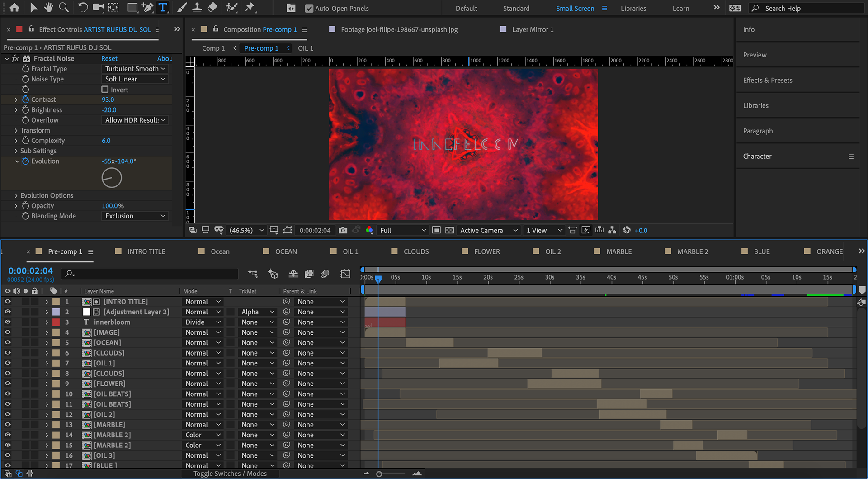The height and width of the screenshot is (479, 868).
Task: Open the Fractal Type dropdown
Action: click(x=135, y=69)
